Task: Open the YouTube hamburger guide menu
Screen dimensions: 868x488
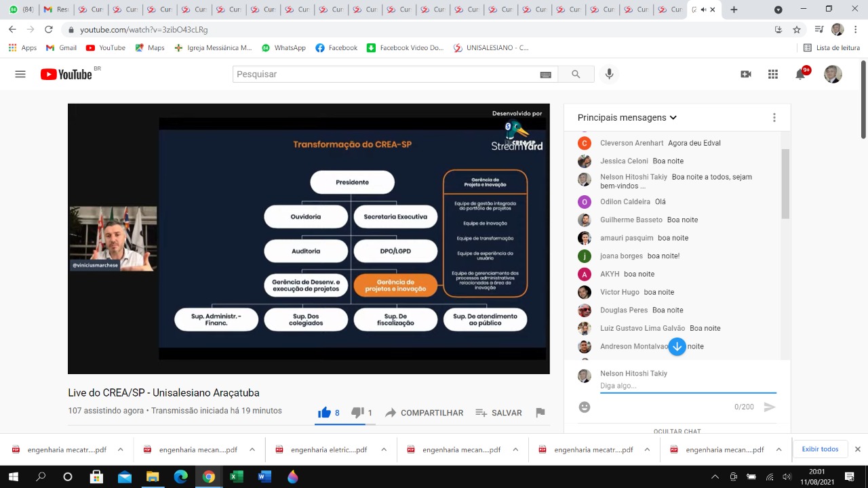Action: (20, 75)
